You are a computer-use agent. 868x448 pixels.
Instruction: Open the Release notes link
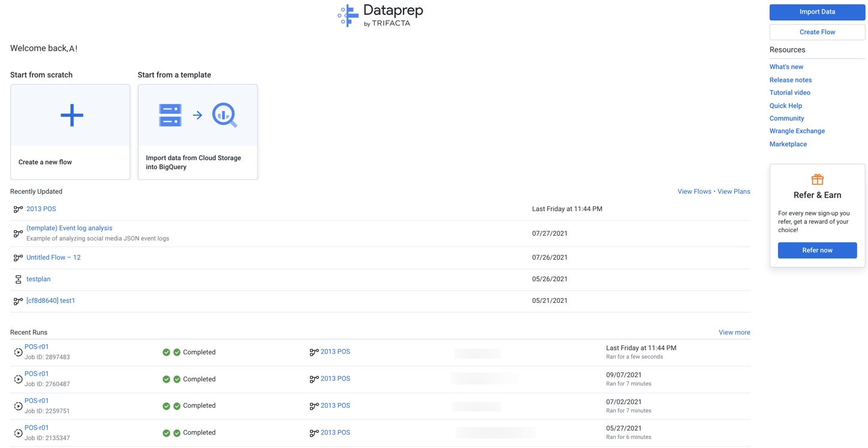pyautogui.click(x=790, y=80)
